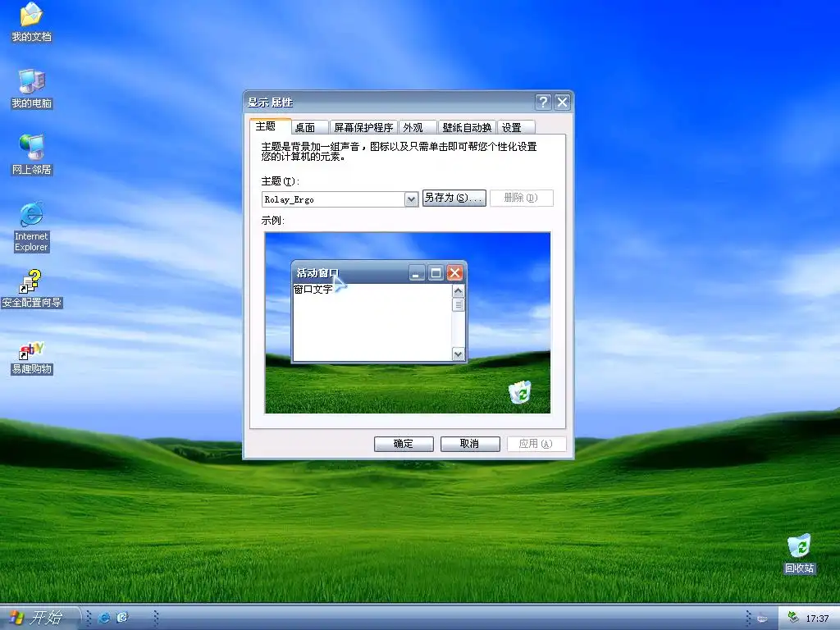Image resolution: width=840 pixels, height=630 pixels.
Task: Open the 安全配置向导 shortcut
Action: pyautogui.click(x=31, y=289)
